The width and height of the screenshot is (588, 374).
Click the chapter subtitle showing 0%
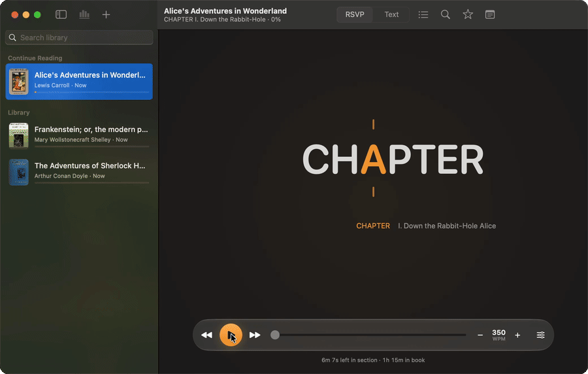point(222,20)
